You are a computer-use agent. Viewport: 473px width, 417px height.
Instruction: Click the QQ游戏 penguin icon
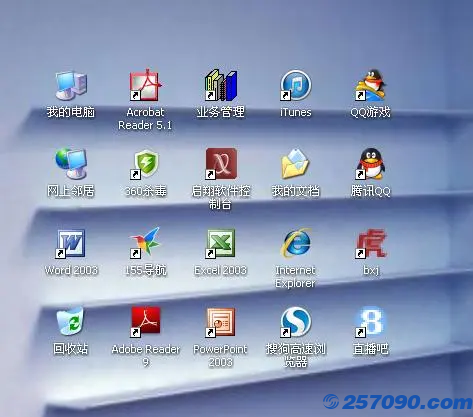pyautogui.click(x=370, y=85)
